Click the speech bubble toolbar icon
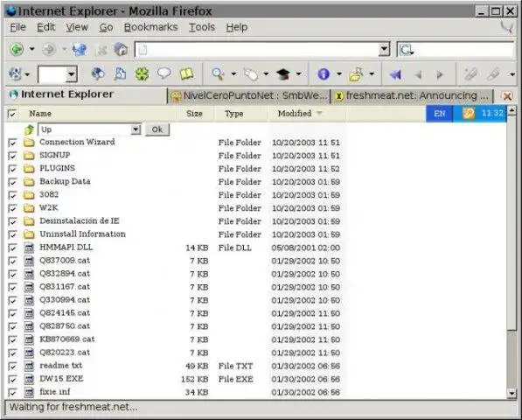This screenshot has width=522, height=420. (164, 73)
